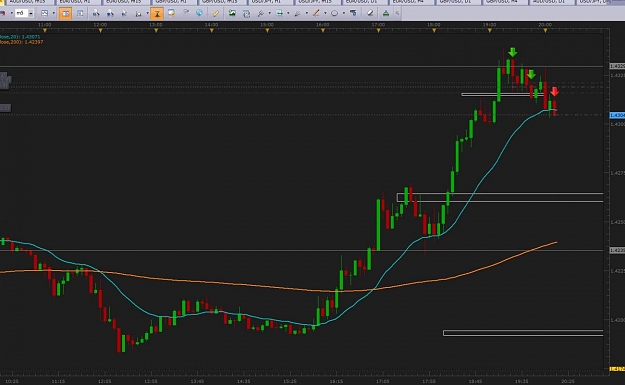Click the chart type icon
The height and width of the screenshot is (385, 625).
coord(44,13)
